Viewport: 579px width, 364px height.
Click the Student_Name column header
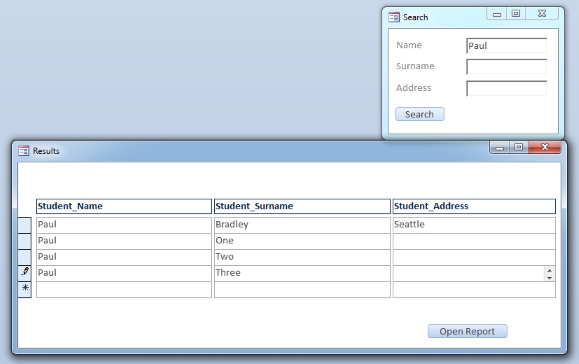pyautogui.click(x=124, y=206)
